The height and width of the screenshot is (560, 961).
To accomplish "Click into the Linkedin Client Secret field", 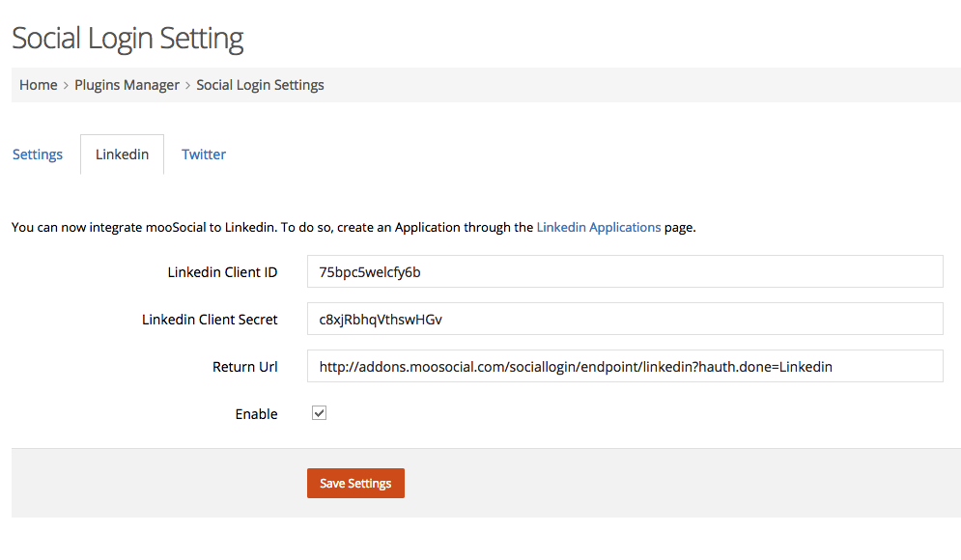I will [x=625, y=319].
